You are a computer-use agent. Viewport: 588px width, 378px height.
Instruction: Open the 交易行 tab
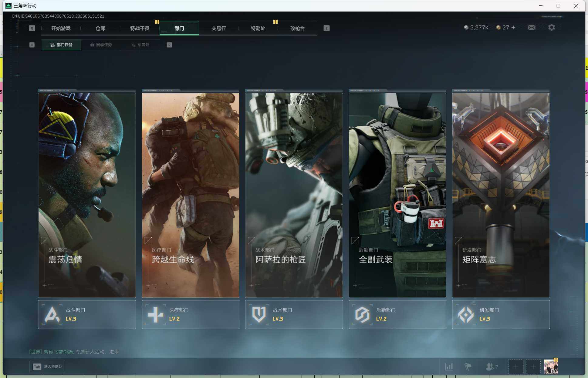[219, 28]
